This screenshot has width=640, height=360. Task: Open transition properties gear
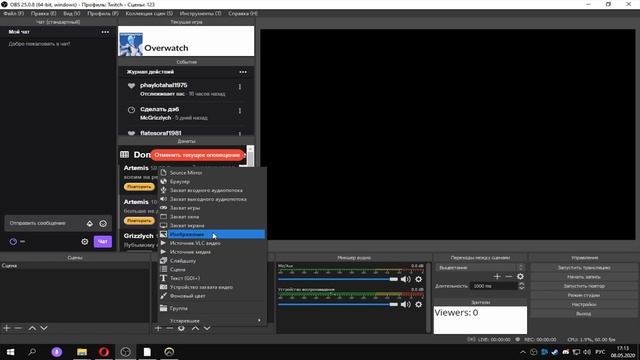(520, 277)
